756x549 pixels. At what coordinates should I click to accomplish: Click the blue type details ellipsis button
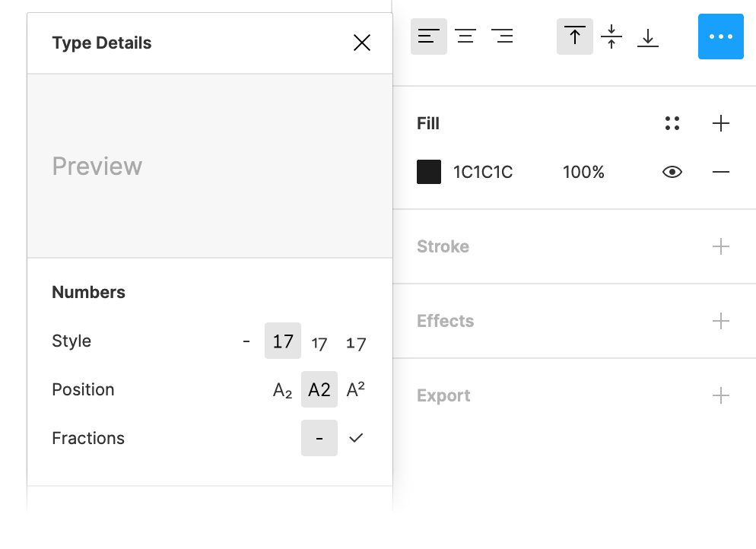click(720, 36)
